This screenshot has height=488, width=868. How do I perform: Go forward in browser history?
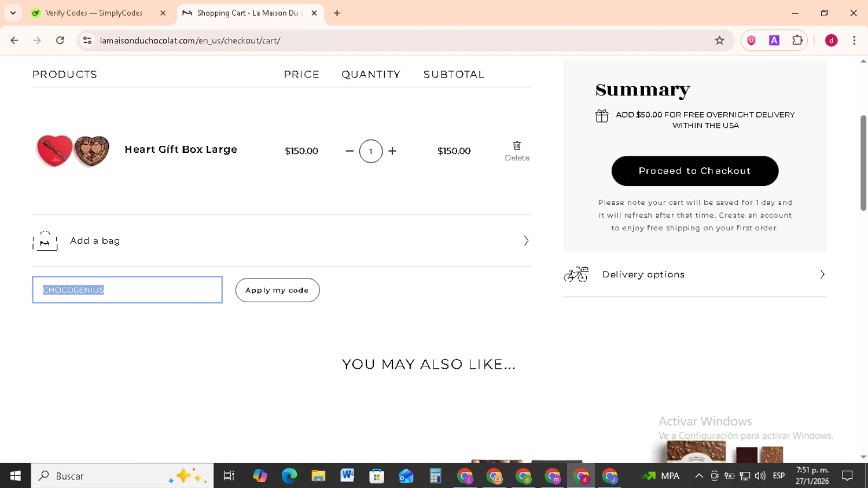tap(37, 41)
